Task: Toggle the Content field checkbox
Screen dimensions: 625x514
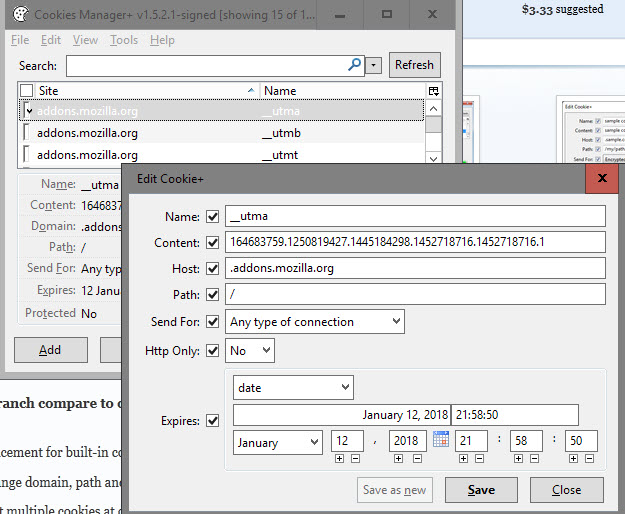Action: click(212, 243)
